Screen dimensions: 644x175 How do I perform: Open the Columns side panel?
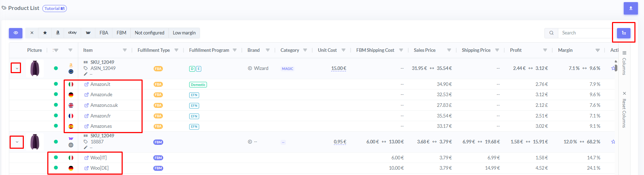click(624, 64)
